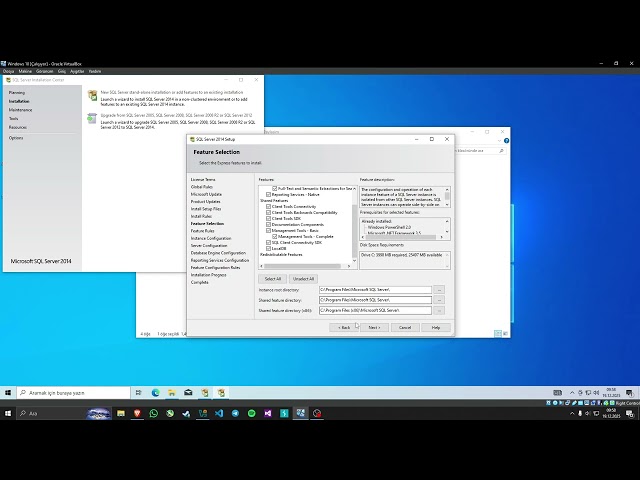
Task: Click host microphone tray icon
Action: (580, 413)
